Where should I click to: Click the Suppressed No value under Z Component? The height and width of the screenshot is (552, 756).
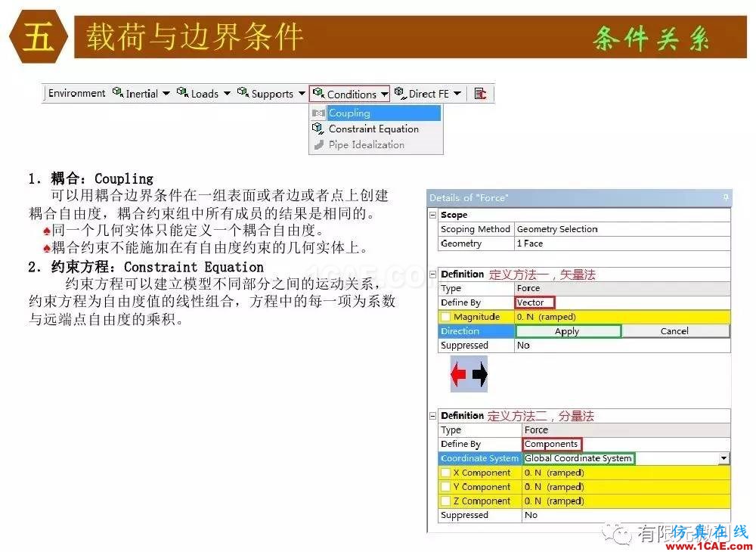[x=626, y=515]
